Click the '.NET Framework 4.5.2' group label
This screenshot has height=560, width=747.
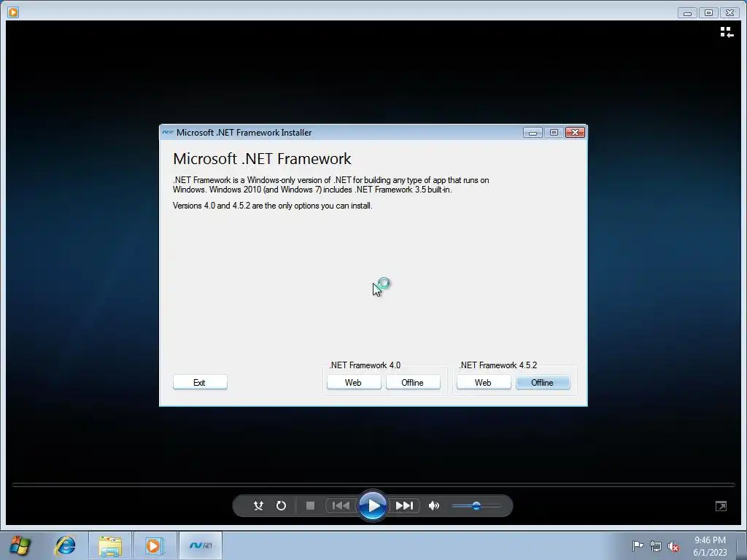point(498,365)
